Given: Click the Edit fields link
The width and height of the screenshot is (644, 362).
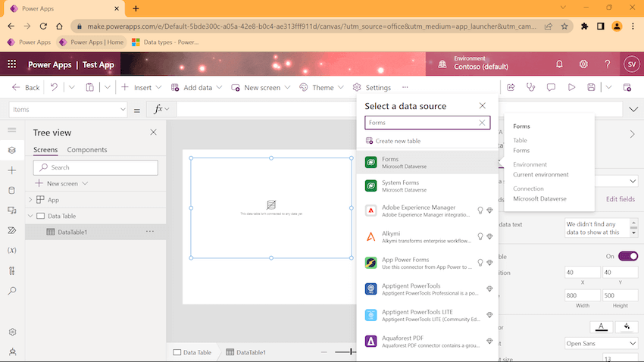Looking at the screenshot, I should pos(621,199).
